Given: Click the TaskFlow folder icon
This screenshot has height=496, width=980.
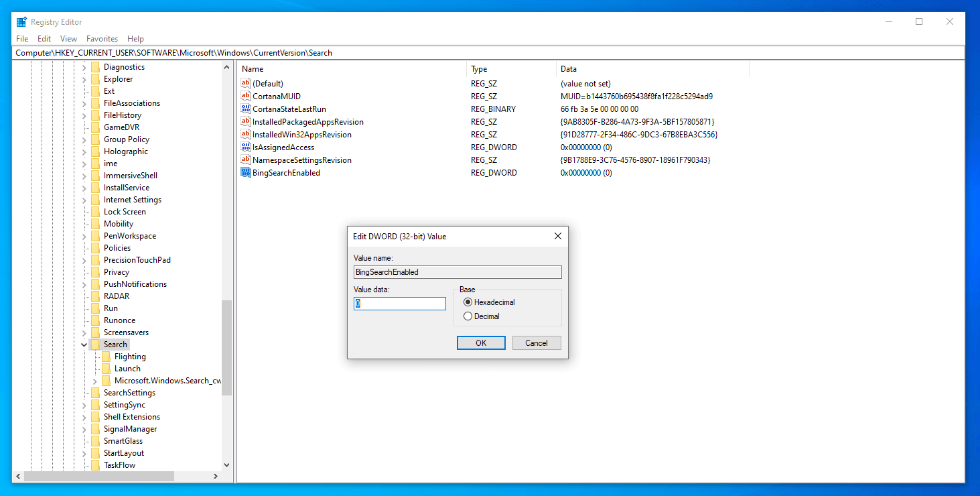Looking at the screenshot, I should pos(95,465).
